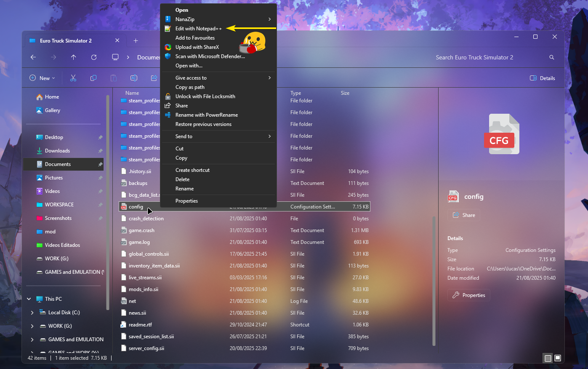Image resolution: width=588 pixels, height=369 pixels.
Task: Select Properties in the context menu
Action: [218, 201]
